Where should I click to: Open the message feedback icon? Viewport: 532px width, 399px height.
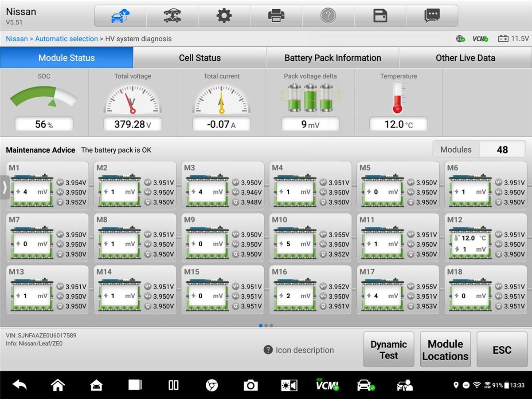[432, 16]
